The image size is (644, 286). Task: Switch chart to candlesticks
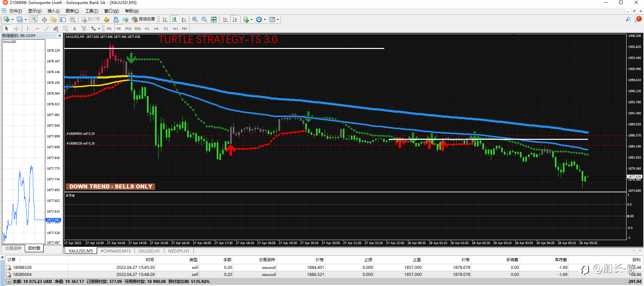coord(174,19)
